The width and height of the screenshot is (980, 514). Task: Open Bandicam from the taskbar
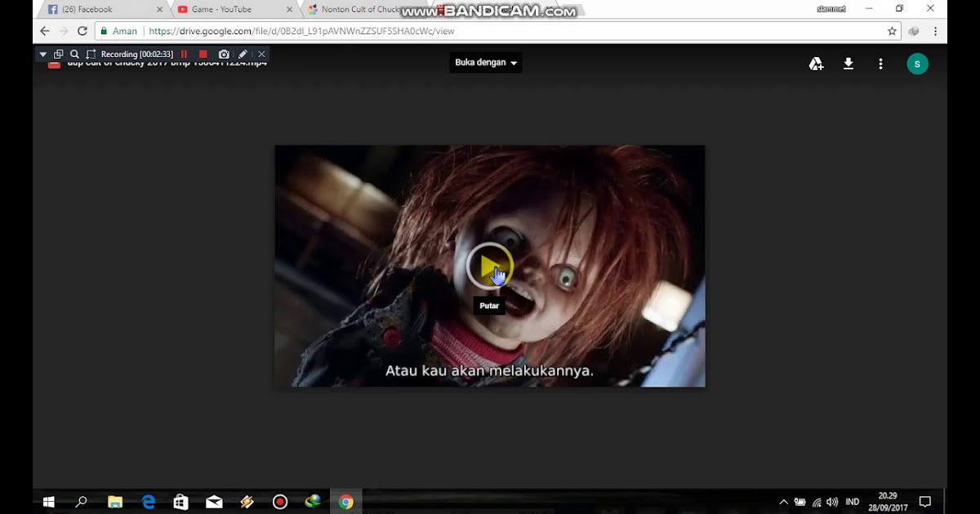tap(280, 502)
